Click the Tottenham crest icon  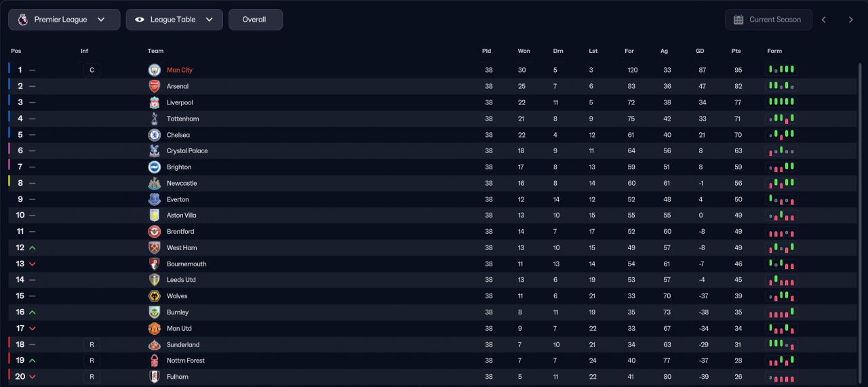[x=155, y=119]
